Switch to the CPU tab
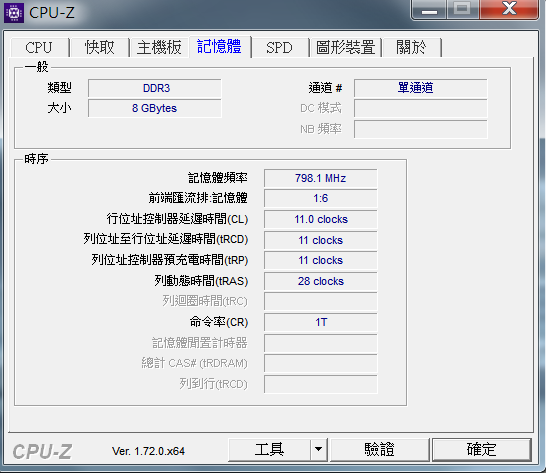 [x=39, y=47]
